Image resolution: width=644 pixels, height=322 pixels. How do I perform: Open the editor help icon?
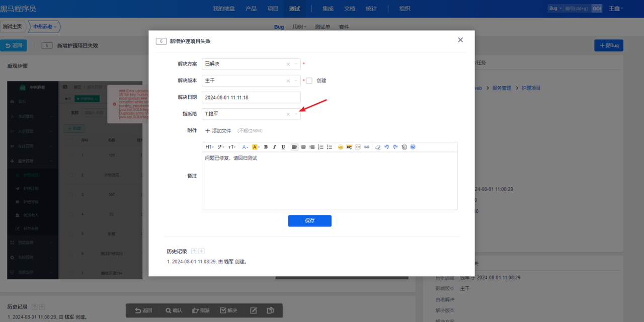pyautogui.click(x=413, y=147)
